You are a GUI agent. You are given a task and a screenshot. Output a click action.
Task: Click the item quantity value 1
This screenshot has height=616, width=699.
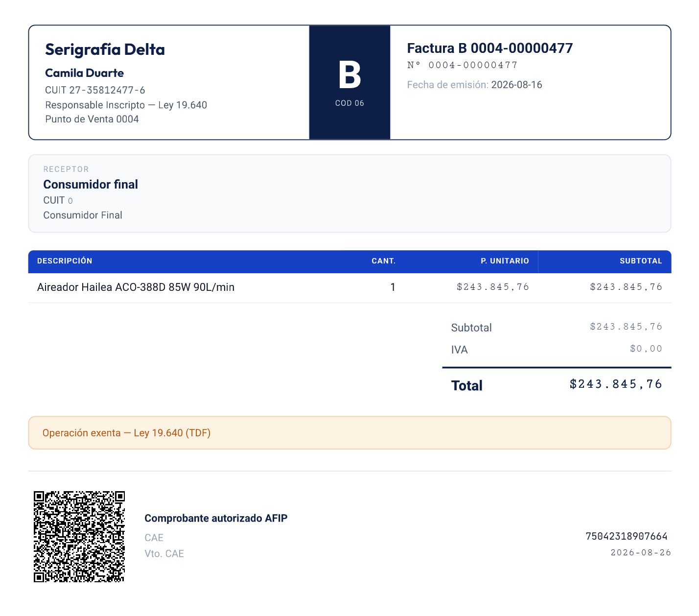(x=393, y=287)
